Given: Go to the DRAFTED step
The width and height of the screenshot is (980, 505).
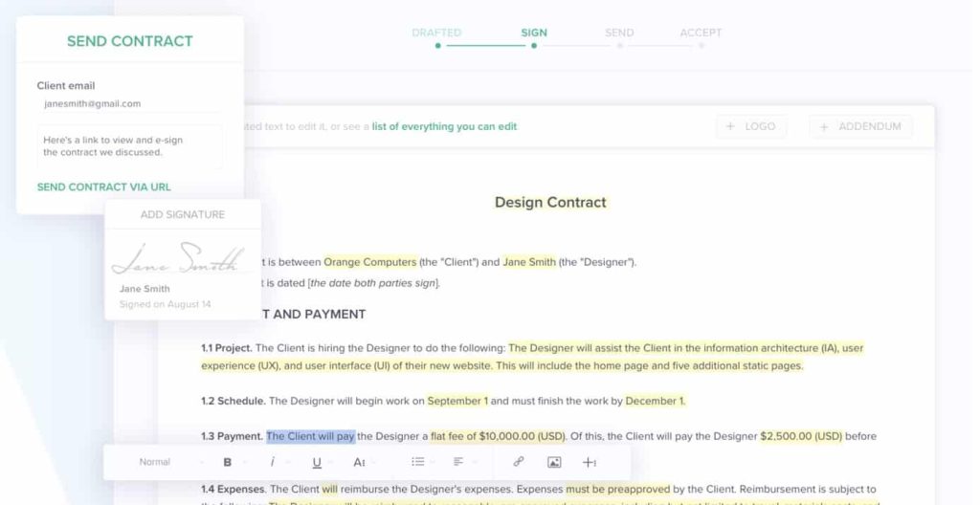Looking at the screenshot, I should point(436,33).
